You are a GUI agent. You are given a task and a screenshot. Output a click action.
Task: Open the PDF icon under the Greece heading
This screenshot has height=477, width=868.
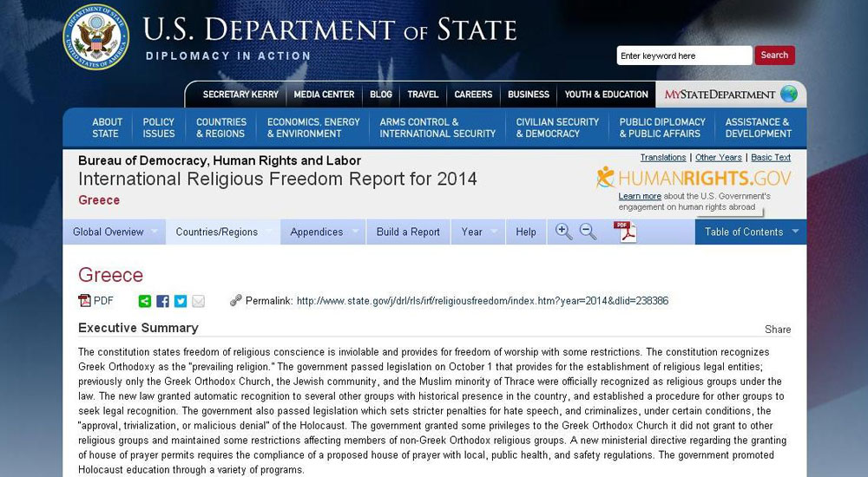84,300
